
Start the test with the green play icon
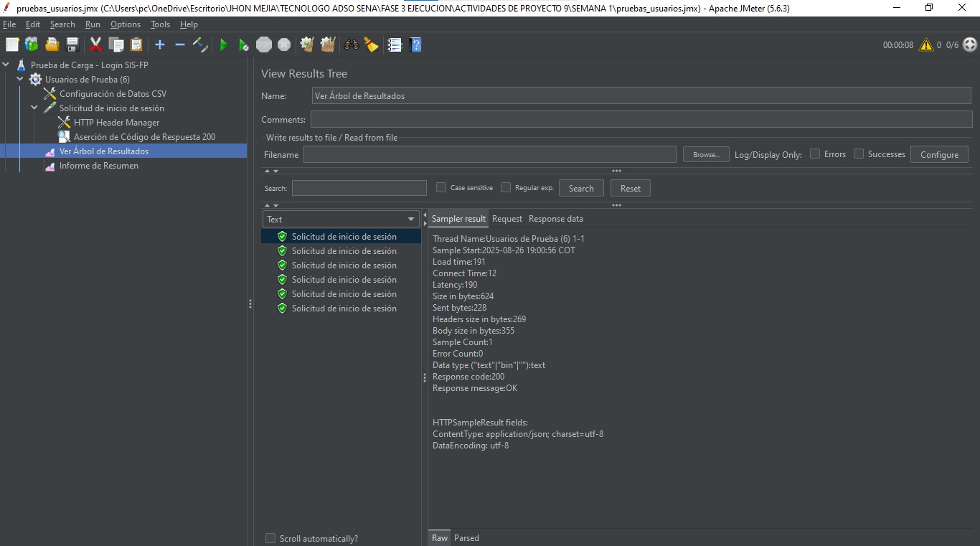click(x=223, y=44)
